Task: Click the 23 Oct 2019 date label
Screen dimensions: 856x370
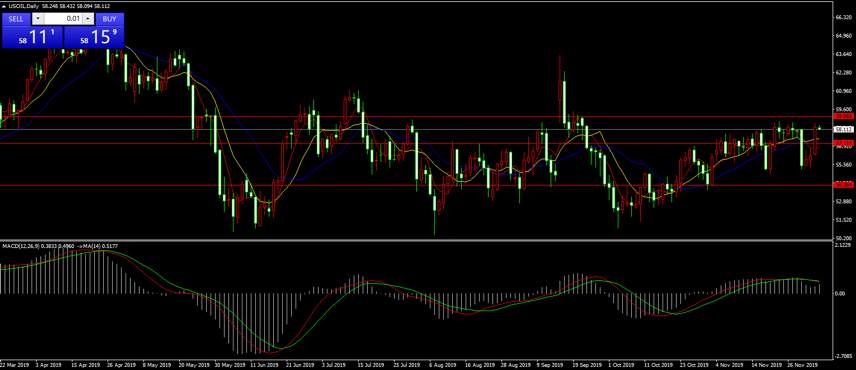Action: [694, 364]
